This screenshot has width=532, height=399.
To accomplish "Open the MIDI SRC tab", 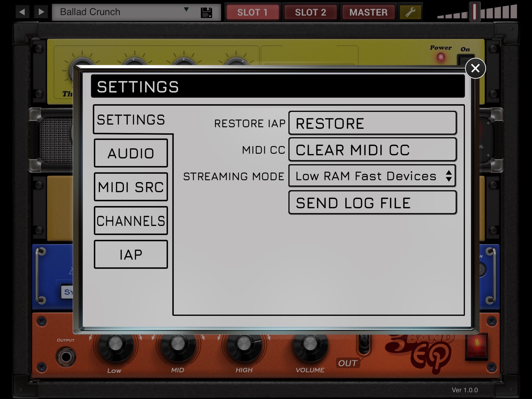I will pos(131,187).
